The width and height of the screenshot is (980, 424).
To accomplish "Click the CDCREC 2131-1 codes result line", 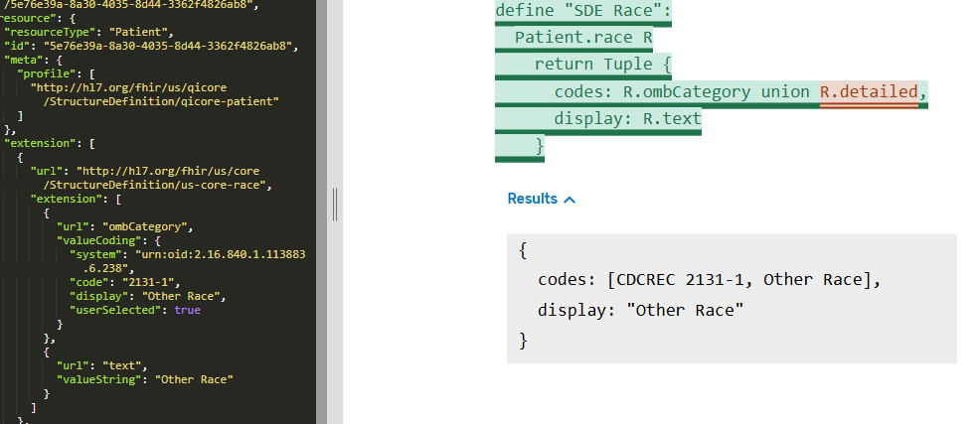I will coord(709,280).
